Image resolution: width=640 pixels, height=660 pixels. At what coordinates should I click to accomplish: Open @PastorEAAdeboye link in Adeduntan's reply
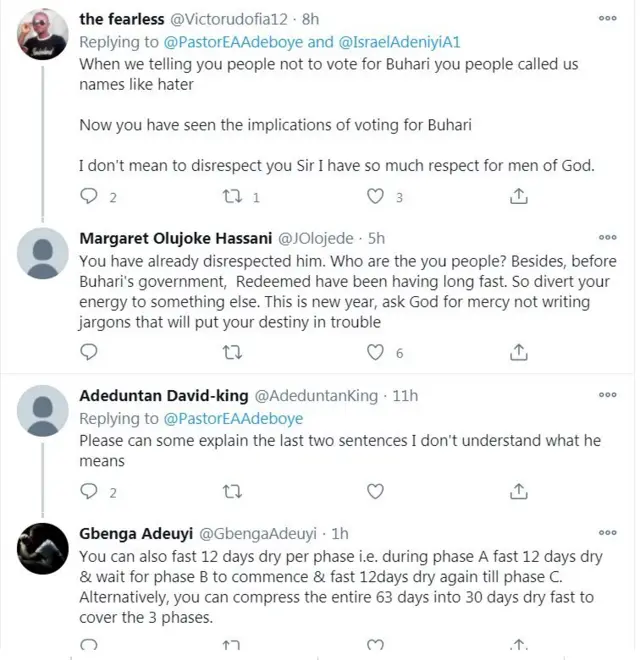tap(233, 418)
